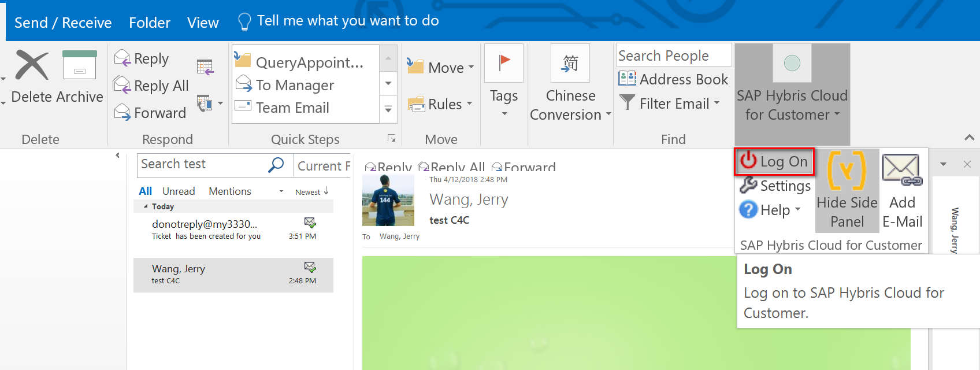Reply to the selected message
The width and height of the screenshot is (980, 370).
coord(142,58)
